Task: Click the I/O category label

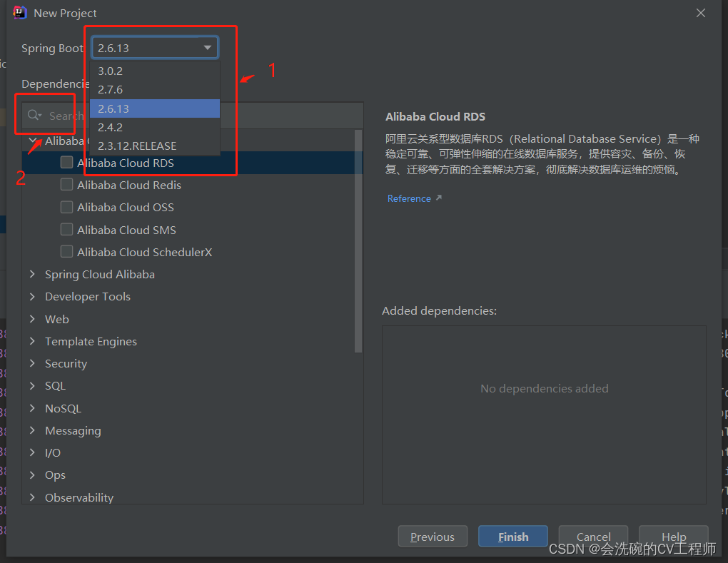Action: tap(53, 453)
